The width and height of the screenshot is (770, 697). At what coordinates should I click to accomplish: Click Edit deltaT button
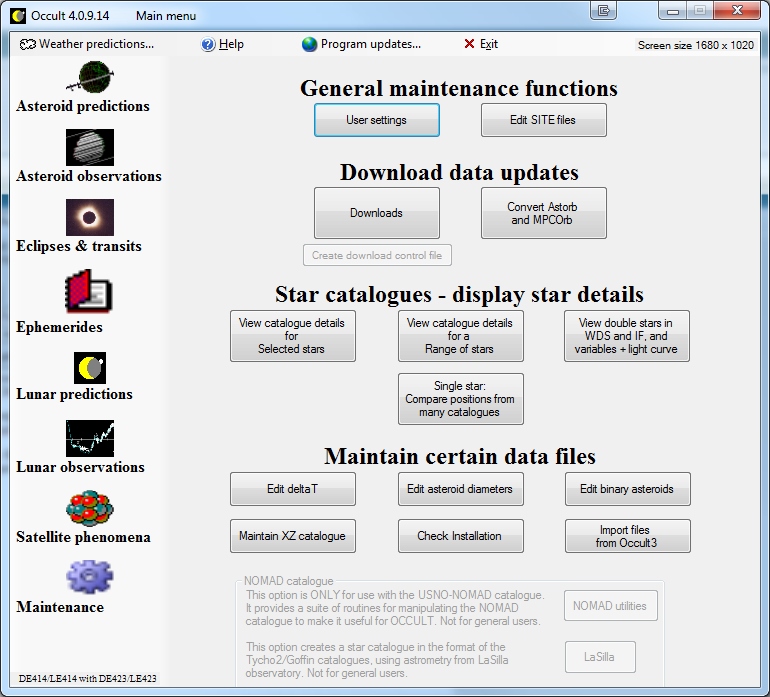293,489
